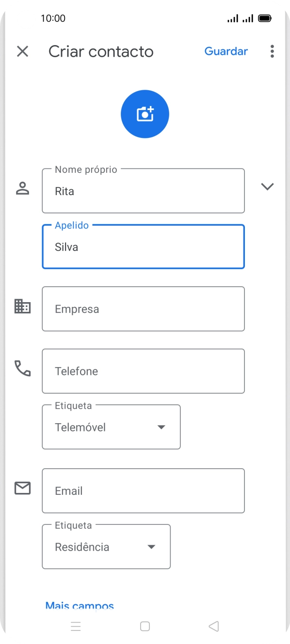This screenshot has width=290, height=644.
Task: Click the Email input field
Action: click(143, 491)
